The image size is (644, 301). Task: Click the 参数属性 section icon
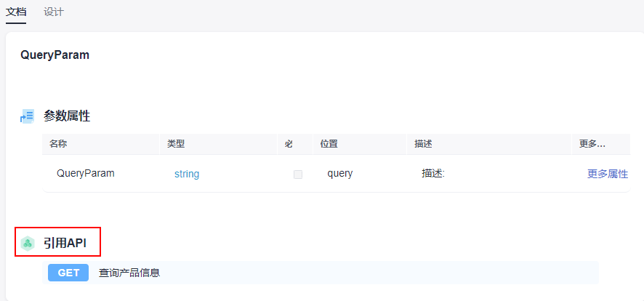(27, 116)
